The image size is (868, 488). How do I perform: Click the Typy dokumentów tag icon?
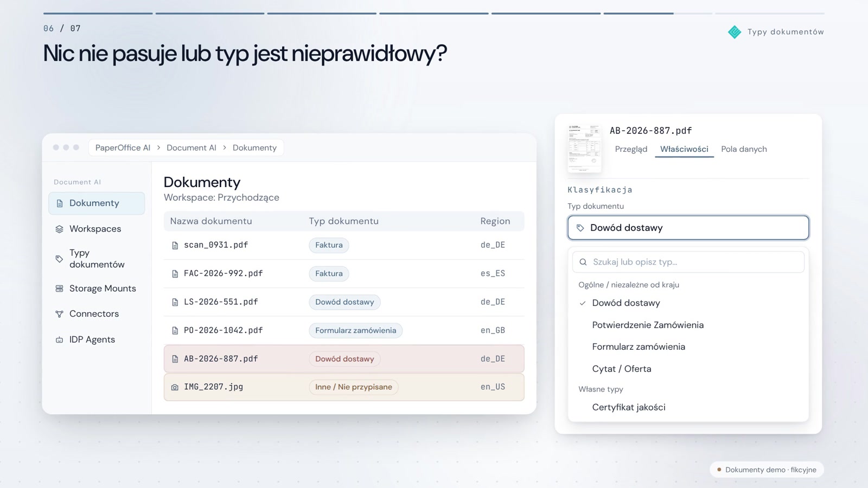pos(59,259)
